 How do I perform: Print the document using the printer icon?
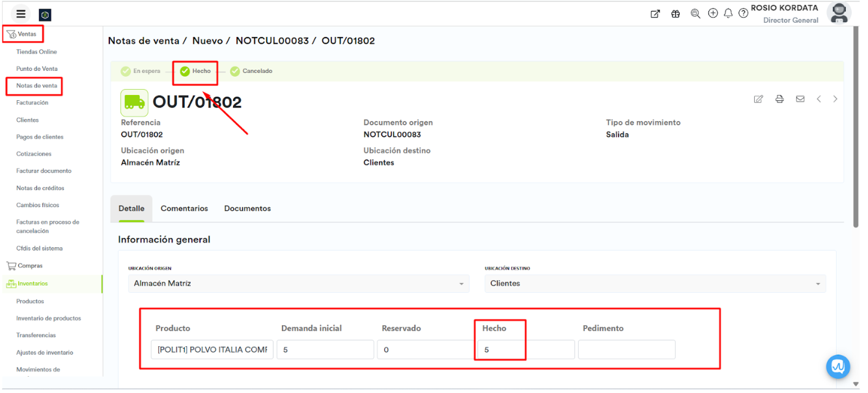[779, 99]
